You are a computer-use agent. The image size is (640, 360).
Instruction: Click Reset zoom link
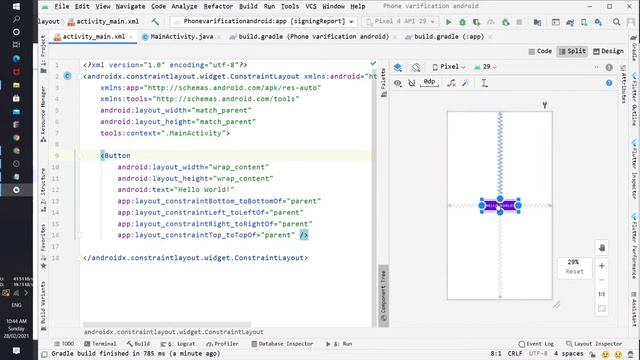pos(574,271)
